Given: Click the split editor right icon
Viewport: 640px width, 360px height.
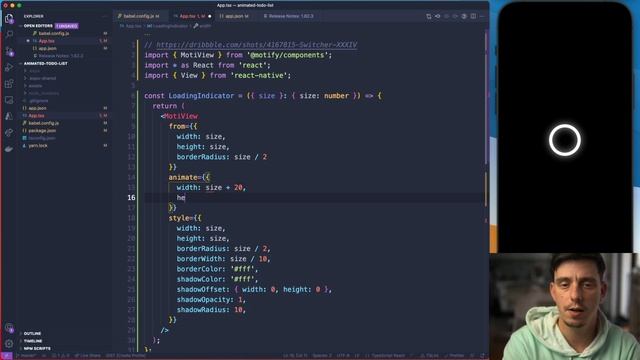Looking at the screenshot, I should tap(473, 16).
